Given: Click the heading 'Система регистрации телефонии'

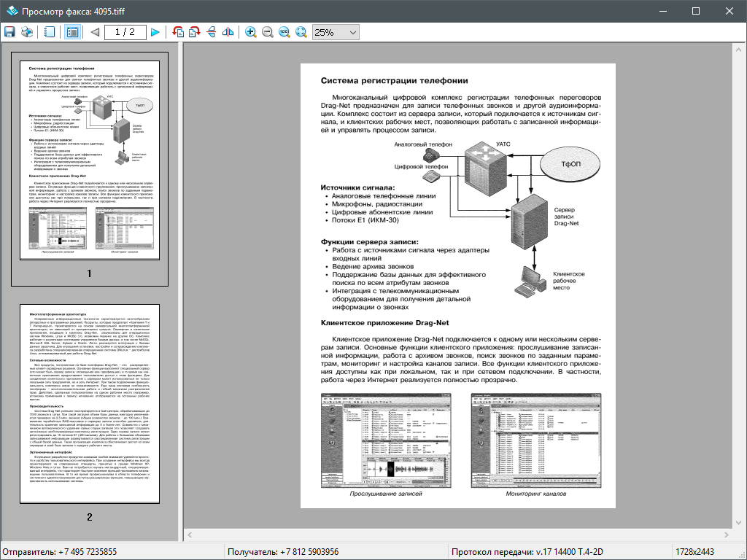Looking at the screenshot, I should (395, 80).
